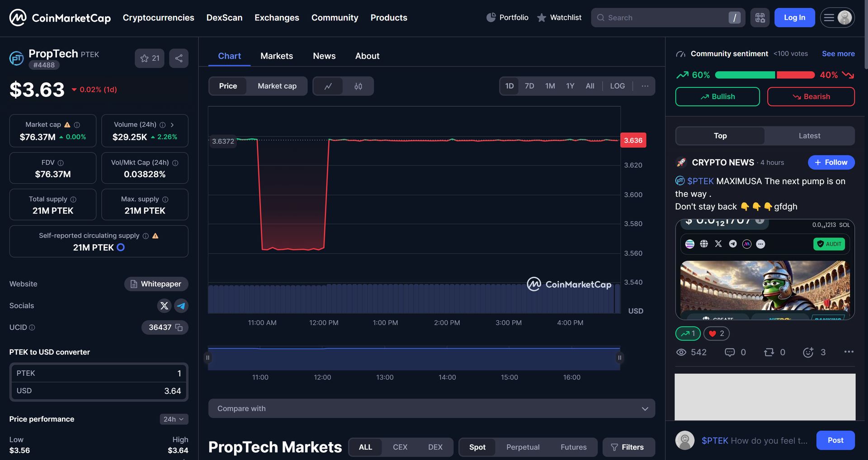868x460 pixels.
Task: Click See more community sentiment
Action: pyautogui.click(x=838, y=54)
